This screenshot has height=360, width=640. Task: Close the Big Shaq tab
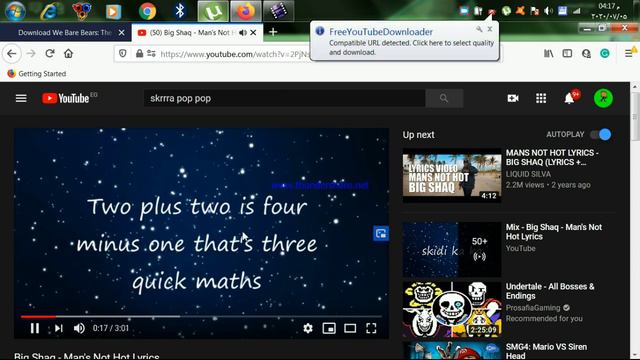(253, 33)
